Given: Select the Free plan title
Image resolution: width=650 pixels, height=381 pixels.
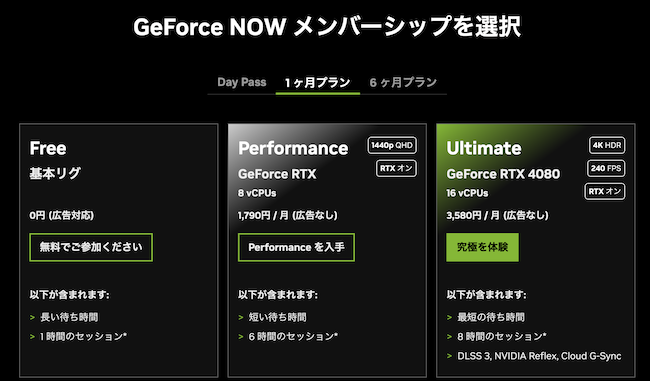Looking at the screenshot, I should (x=48, y=148).
